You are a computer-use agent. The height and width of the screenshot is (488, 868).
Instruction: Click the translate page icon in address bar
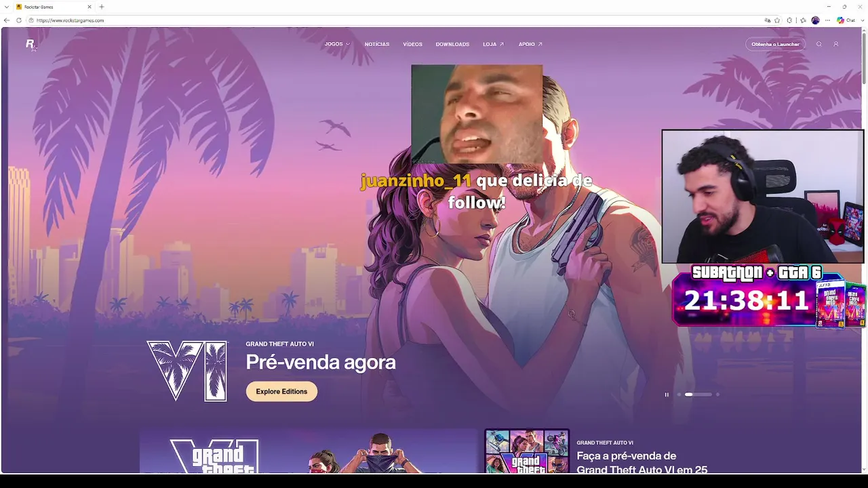(x=768, y=20)
